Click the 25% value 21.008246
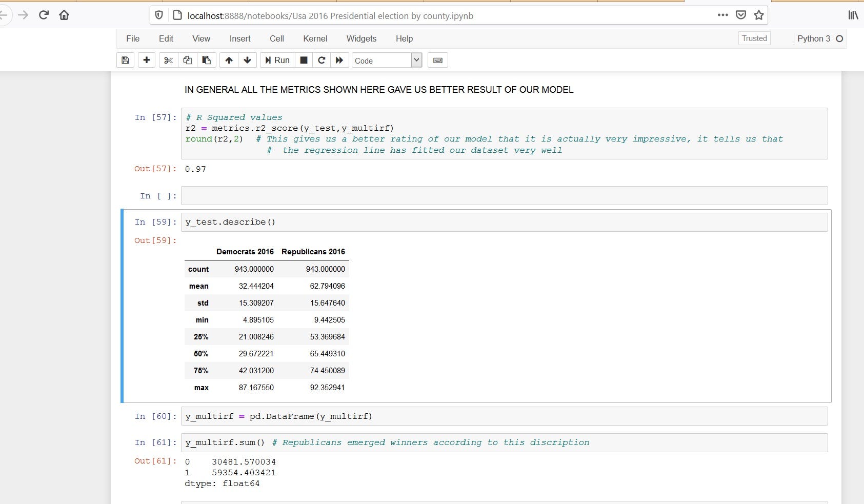 [x=256, y=337]
